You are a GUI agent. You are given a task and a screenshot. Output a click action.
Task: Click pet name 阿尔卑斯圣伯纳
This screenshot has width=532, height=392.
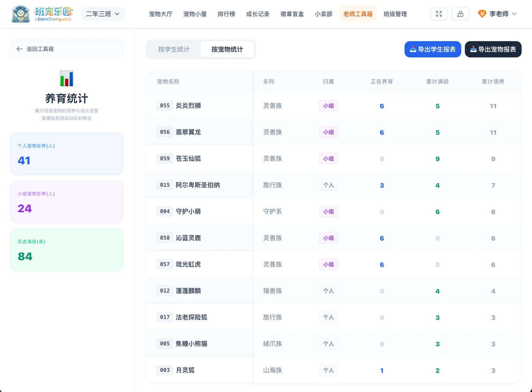pyautogui.click(x=198, y=185)
